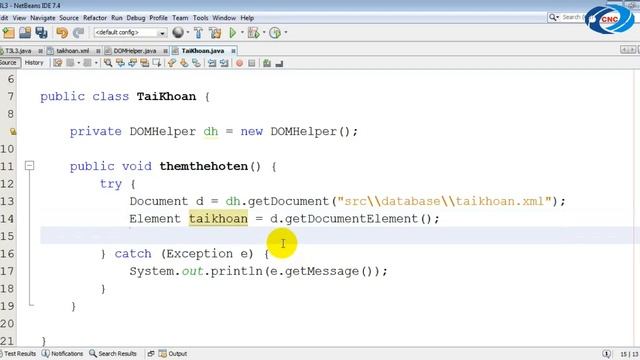Click the Profile Project icon
The height and width of the screenshot is (360, 640).
(275, 33)
